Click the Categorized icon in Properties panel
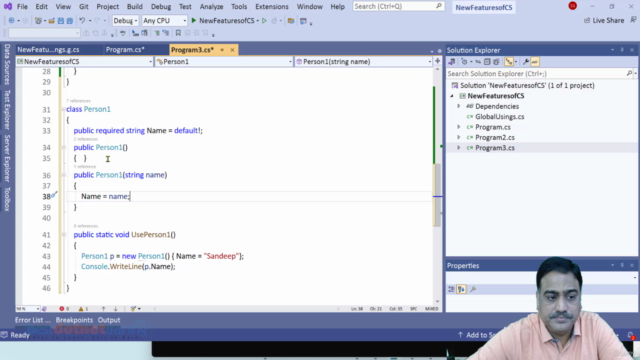The width and height of the screenshot is (640, 360). 451,289
